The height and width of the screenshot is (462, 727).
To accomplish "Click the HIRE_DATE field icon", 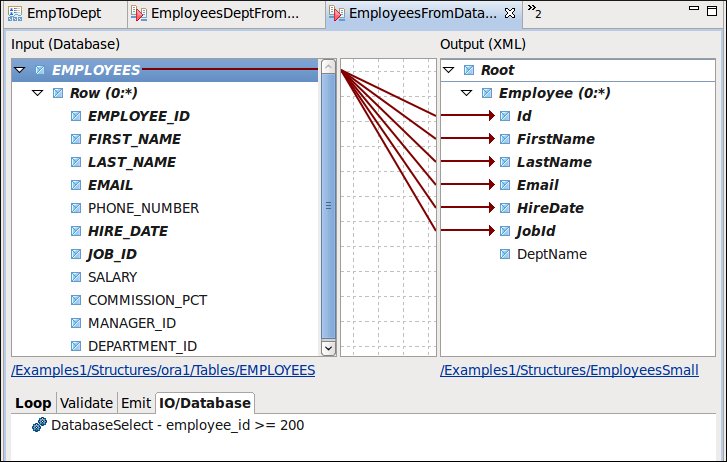I will pos(76,231).
